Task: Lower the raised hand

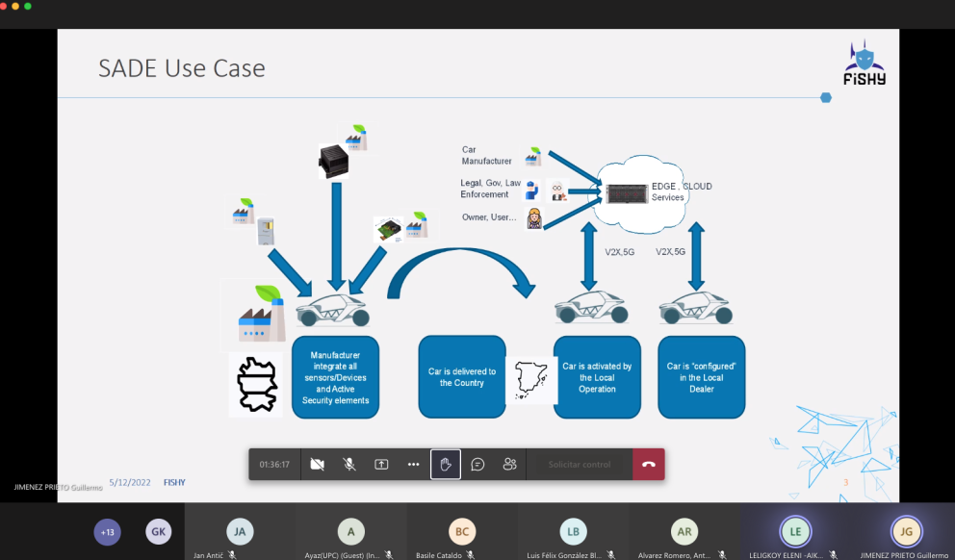Action: pyautogui.click(x=445, y=464)
